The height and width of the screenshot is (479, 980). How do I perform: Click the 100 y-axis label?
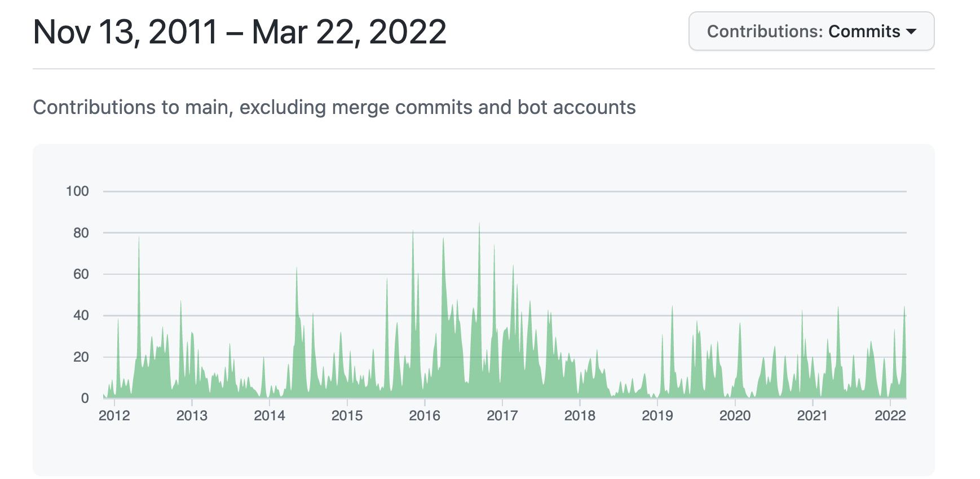(77, 191)
